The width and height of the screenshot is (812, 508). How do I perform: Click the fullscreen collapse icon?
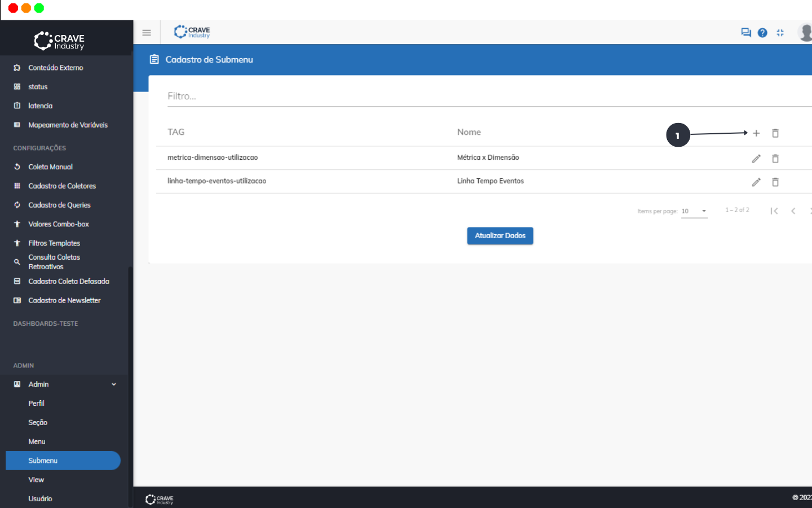click(780, 33)
